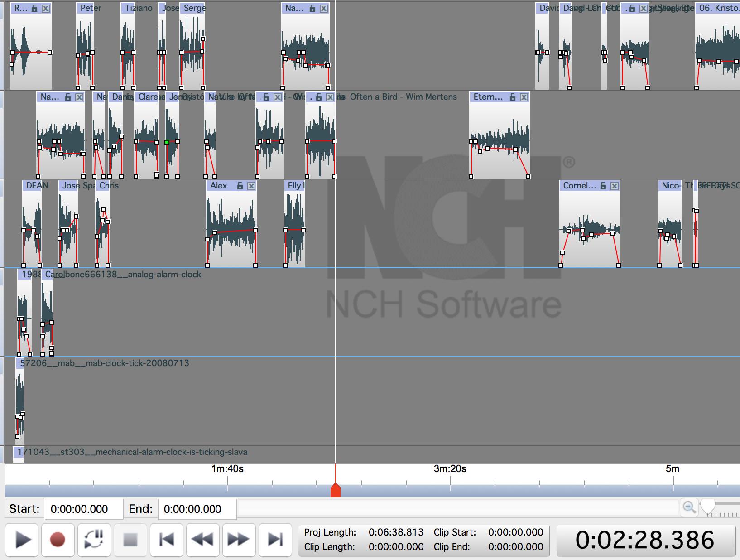
Task: Click the Stop button
Action: 130,540
